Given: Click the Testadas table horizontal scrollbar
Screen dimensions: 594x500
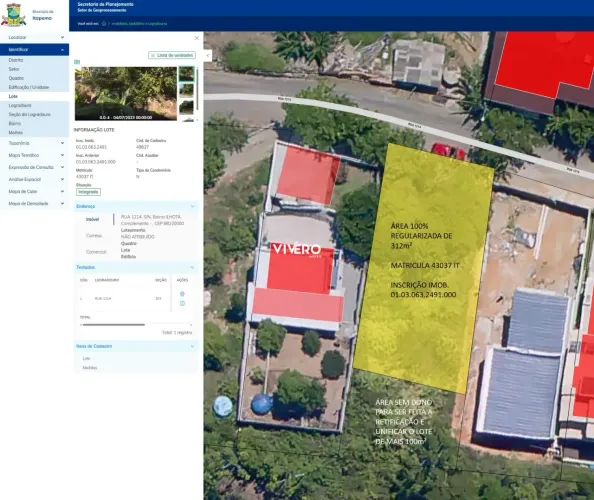Looking at the screenshot, I should (x=113, y=325).
